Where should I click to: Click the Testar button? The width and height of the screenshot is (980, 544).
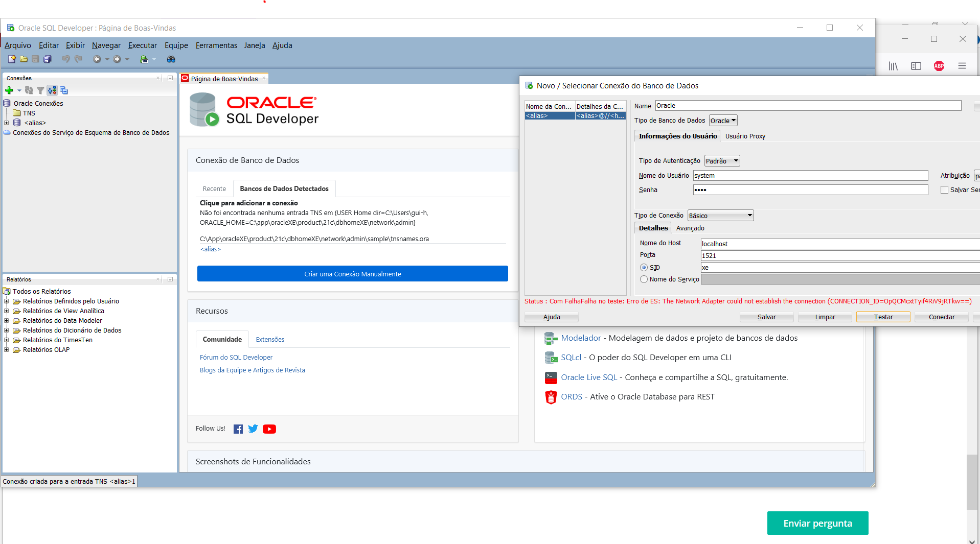pyautogui.click(x=883, y=317)
